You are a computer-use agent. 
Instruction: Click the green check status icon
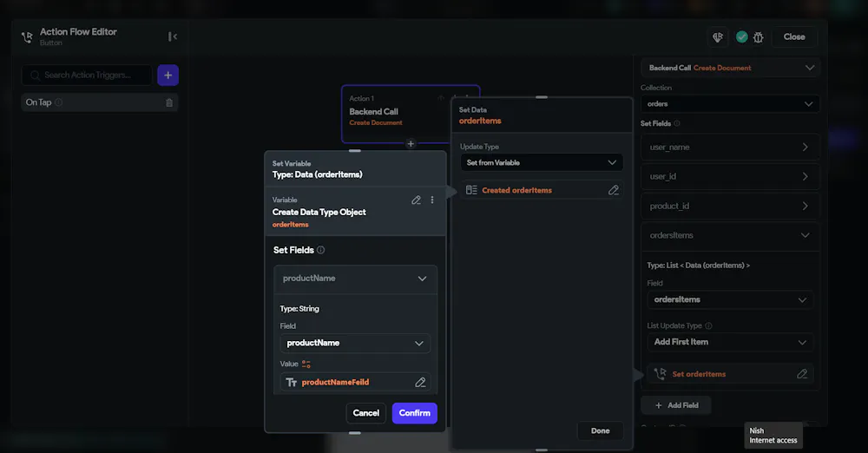point(742,36)
